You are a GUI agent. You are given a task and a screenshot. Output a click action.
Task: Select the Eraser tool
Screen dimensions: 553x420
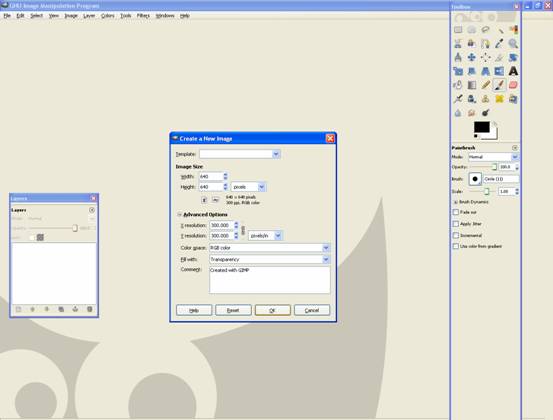513,85
